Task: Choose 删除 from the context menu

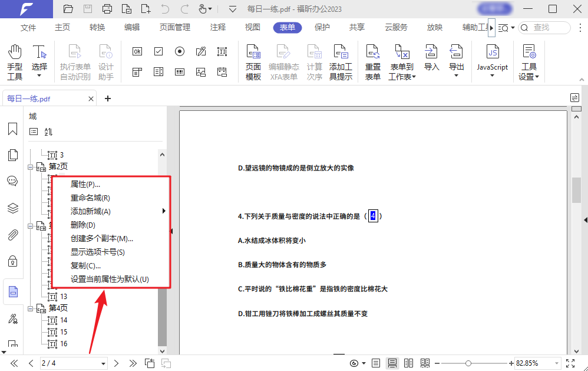Action: click(x=82, y=225)
